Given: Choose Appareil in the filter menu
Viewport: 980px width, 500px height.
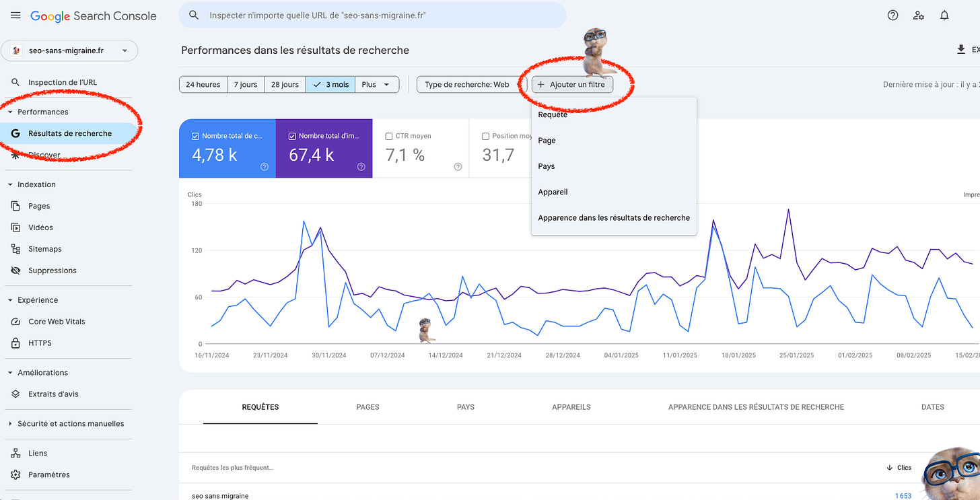Looking at the screenshot, I should (614, 192).
